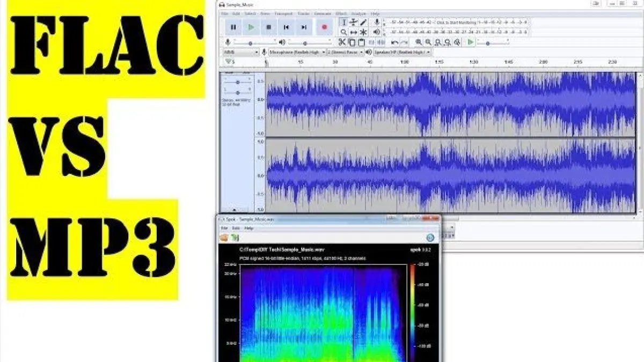Collapse the track using bottom arrow button
This screenshot has width=644, height=362.
(x=233, y=209)
